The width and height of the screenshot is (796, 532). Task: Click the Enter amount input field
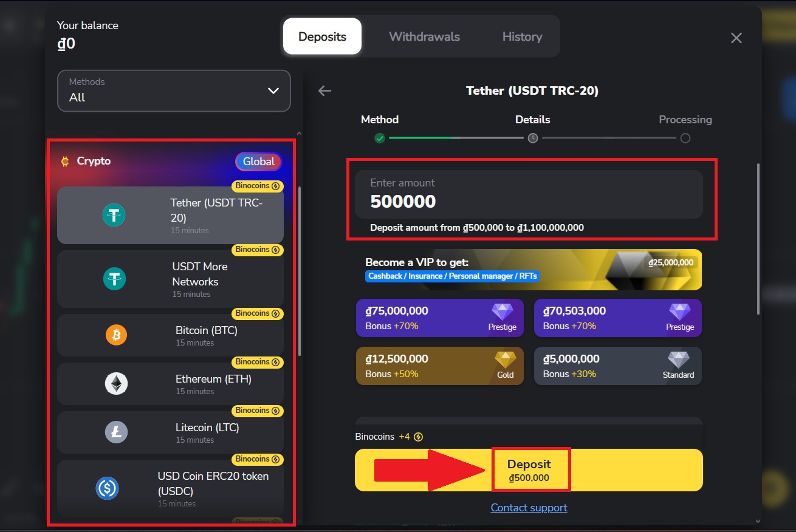point(532,194)
